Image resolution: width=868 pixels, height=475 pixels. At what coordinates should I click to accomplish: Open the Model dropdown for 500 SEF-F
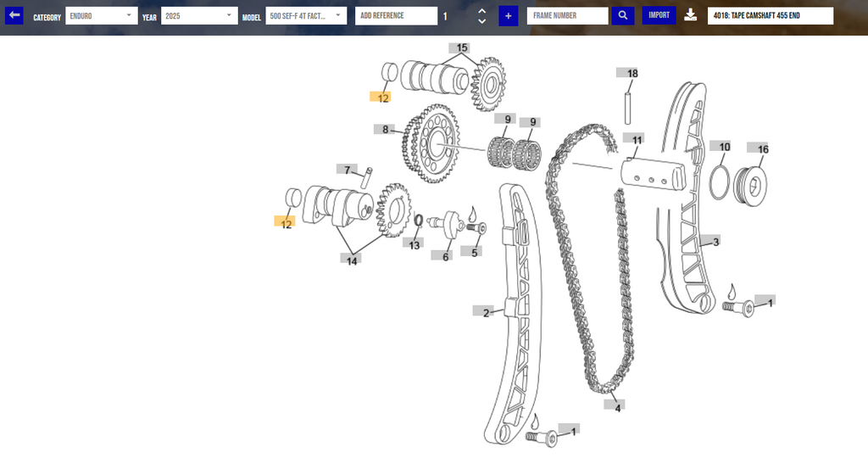point(306,16)
